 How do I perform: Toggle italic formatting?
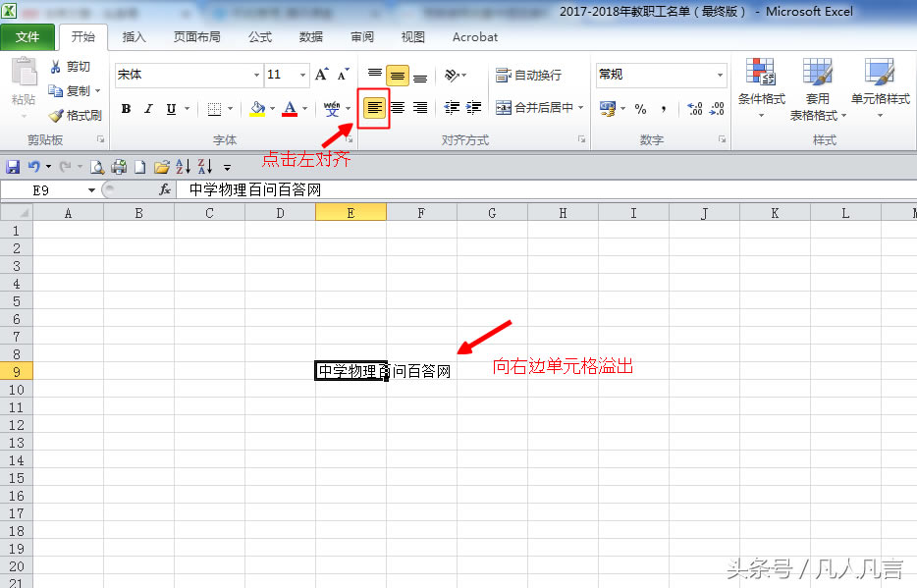(147, 108)
